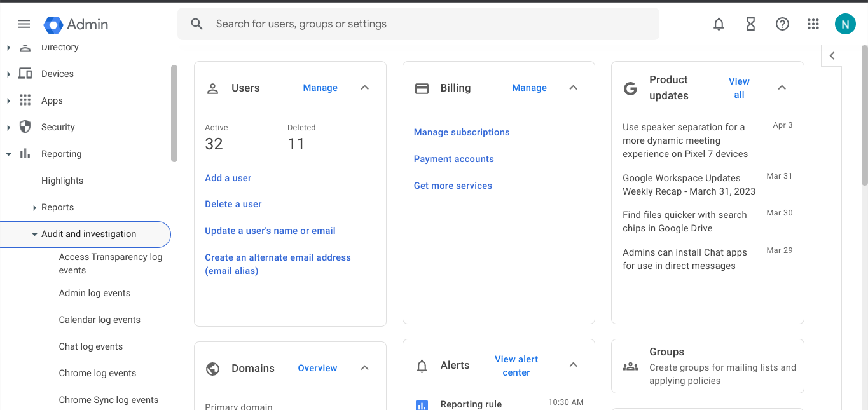Open the help question mark icon
Viewport: 868px width, 410px height.
click(782, 24)
